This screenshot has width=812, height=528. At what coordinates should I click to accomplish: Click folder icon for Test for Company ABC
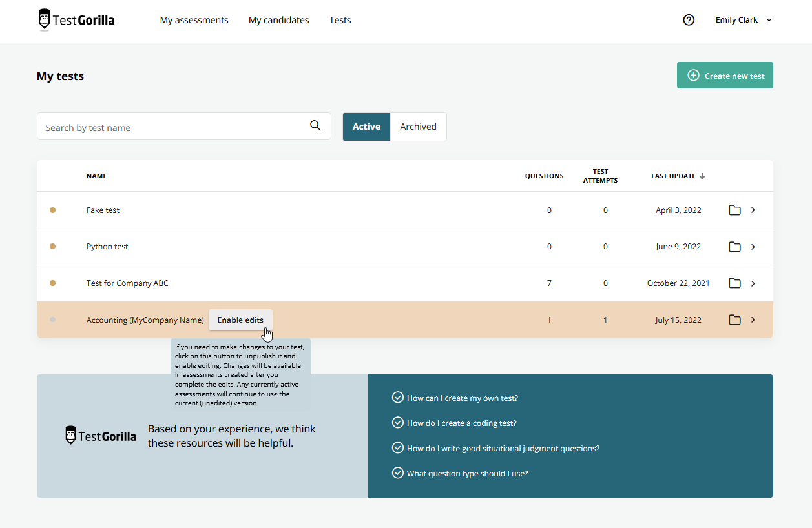[734, 283]
